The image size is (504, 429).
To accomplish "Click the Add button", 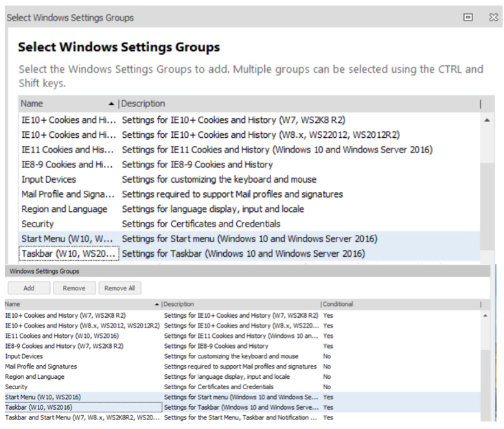I will pyautogui.click(x=29, y=288).
